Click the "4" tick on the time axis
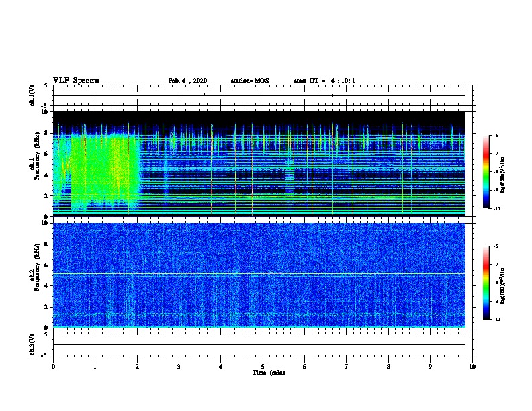 click(x=221, y=366)
